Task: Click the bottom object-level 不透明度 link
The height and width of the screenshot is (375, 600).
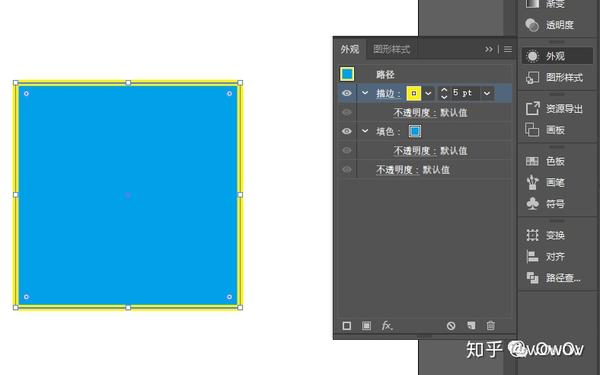Action: (x=397, y=170)
